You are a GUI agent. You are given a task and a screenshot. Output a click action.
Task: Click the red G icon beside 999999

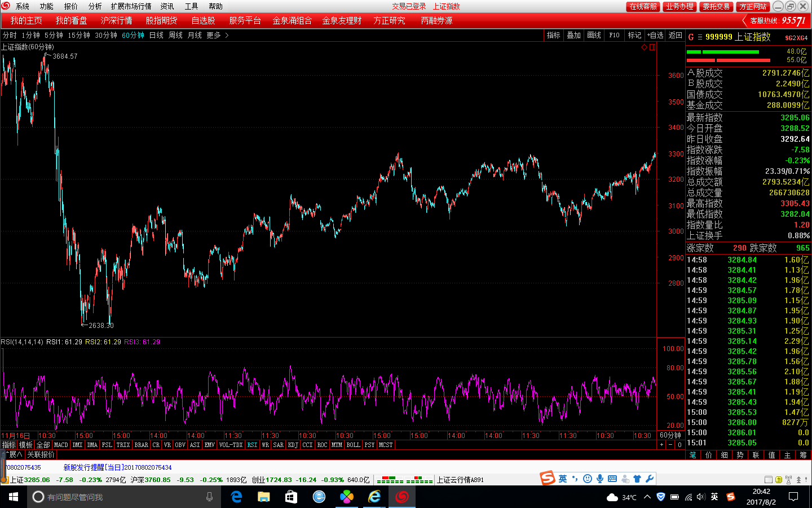691,37
